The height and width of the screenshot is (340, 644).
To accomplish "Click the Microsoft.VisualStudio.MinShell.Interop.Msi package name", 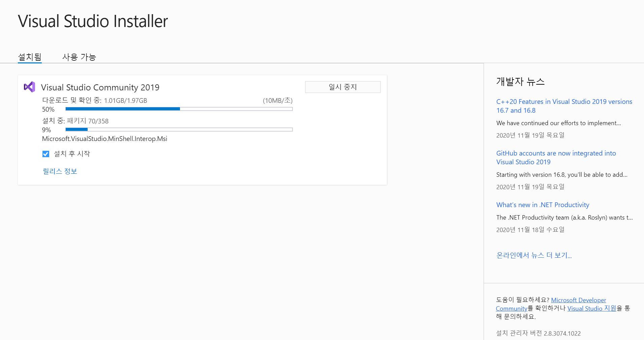I will tap(104, 139).
